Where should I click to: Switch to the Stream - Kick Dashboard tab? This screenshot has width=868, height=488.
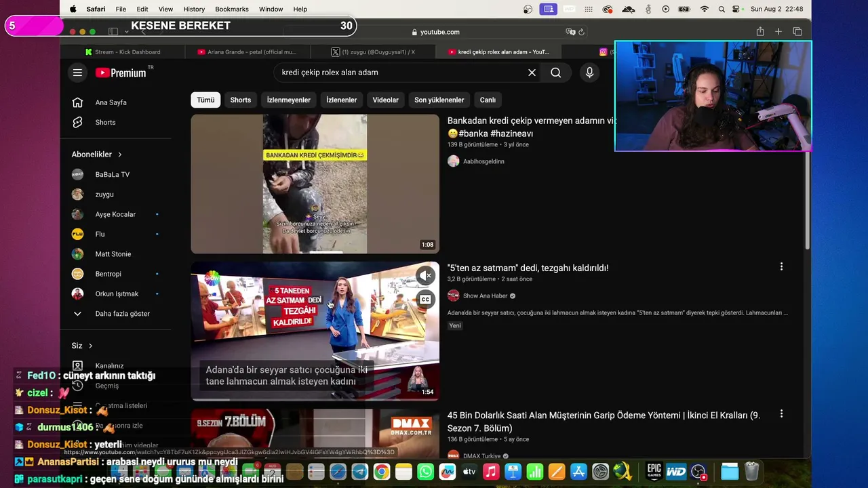tap(123, 52)
